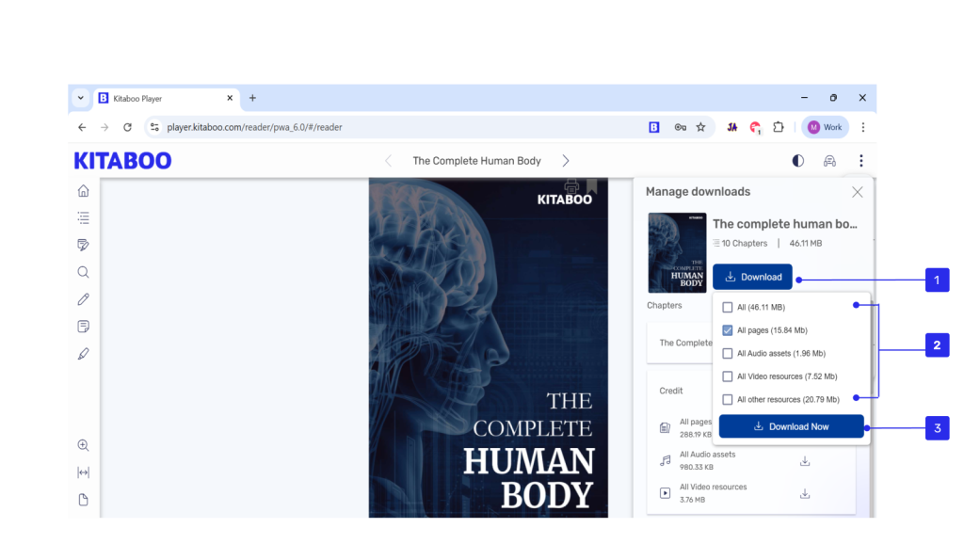964x560 pixels.
Task: Click the Kitaboo browser extension icon
Action: [654, 127]
